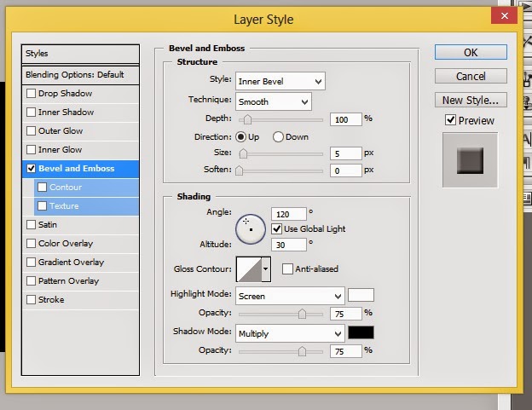Check the Pattern Overlay box
532x410 pixels.
[x=31, y=280]
